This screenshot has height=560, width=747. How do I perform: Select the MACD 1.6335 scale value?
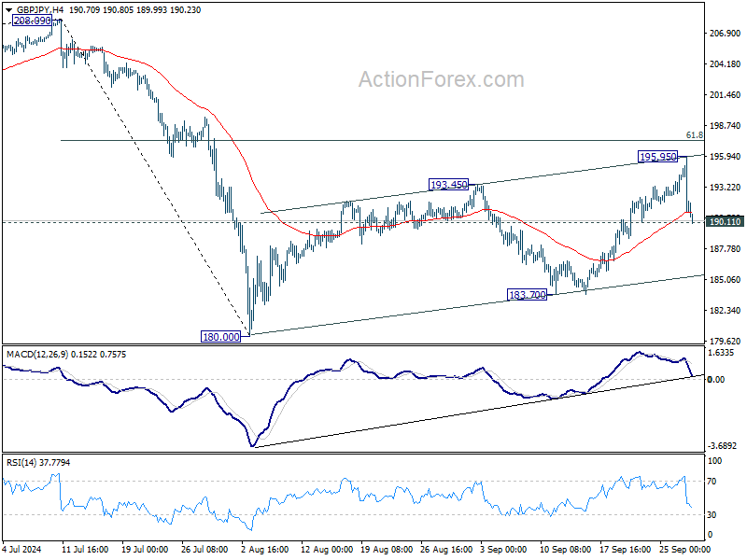click(x=721, y=353)
